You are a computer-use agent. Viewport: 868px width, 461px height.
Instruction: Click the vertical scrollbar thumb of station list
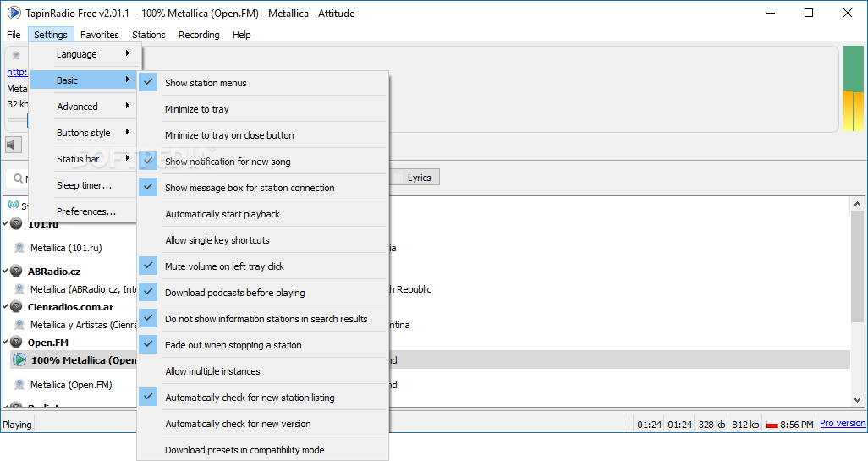pyautogui.click(x=857, y=266)
